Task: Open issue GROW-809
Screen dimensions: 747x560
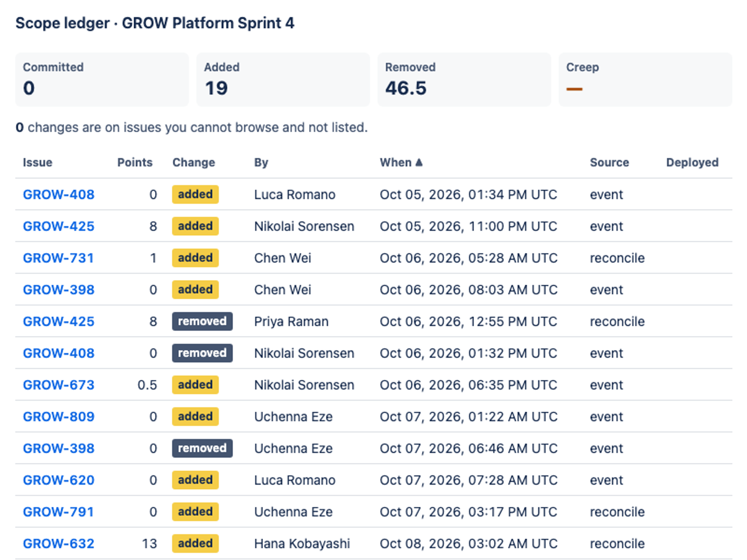Action: click(59, 416)
